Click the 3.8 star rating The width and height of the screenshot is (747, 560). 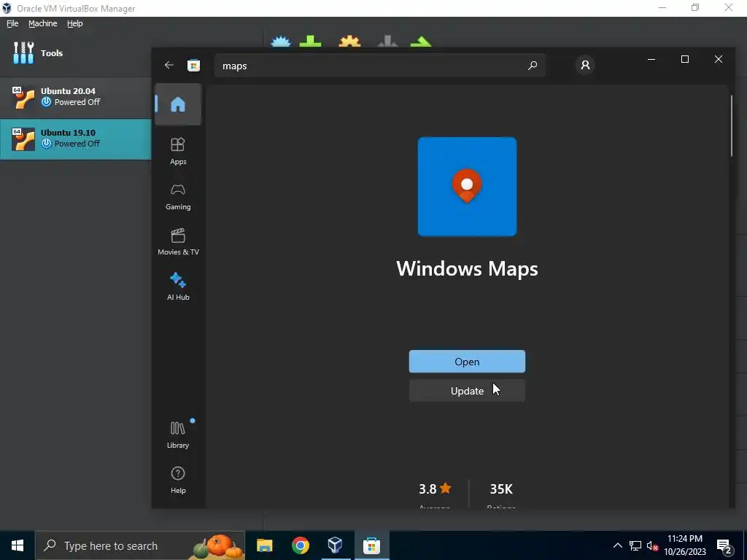[435, 489]
